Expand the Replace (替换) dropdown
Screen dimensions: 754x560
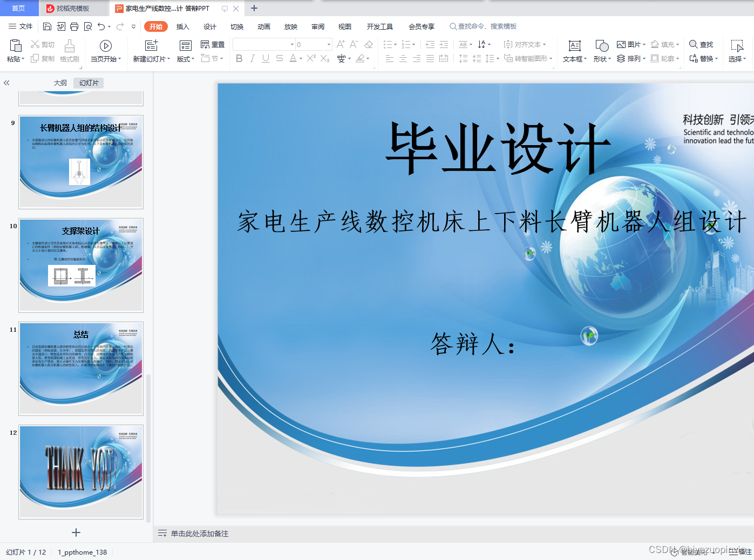716,58
